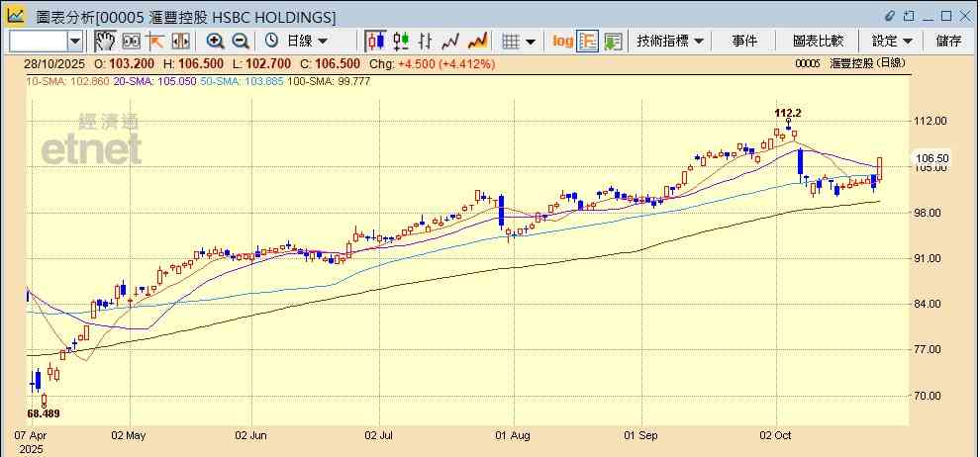Select the hand pan tool
The width and height of the screenshot is (980, 457).
tap(105, 41)
